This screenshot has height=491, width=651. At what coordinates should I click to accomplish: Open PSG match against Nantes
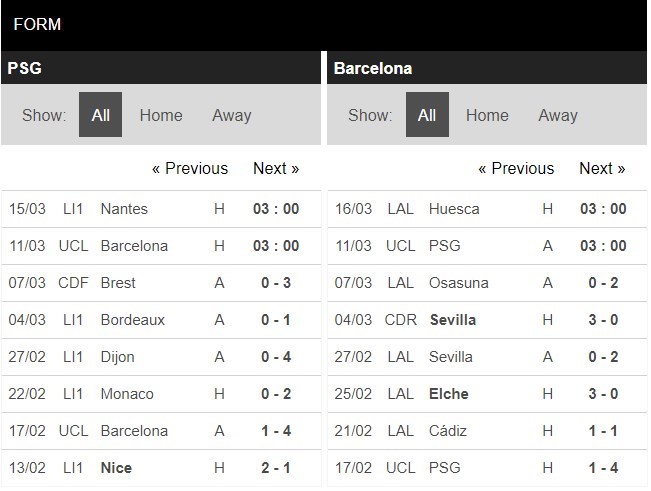tap(124, 209)
